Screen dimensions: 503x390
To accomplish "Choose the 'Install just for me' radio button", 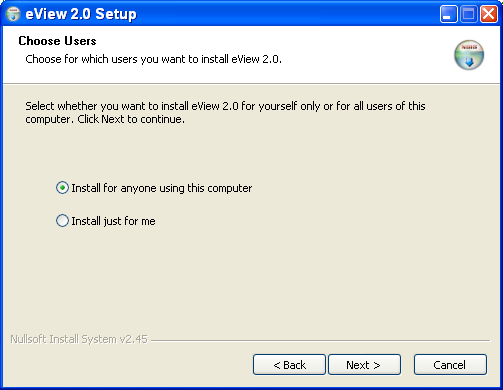I will coord(62,221).
